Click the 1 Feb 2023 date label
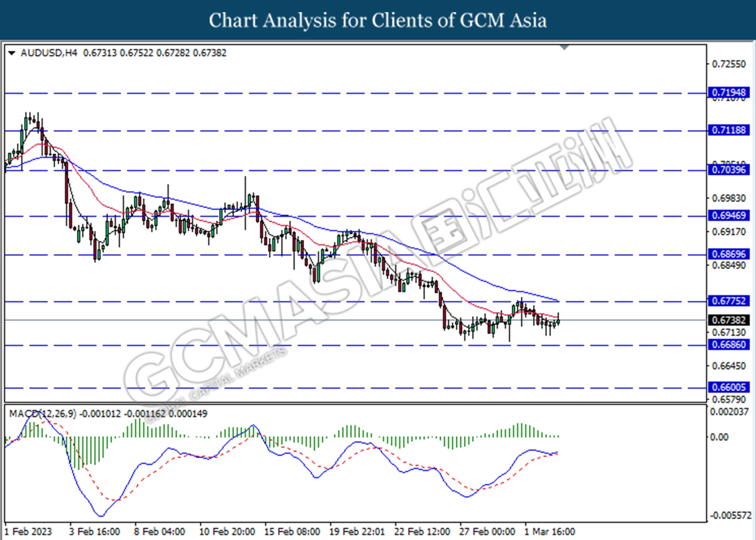The image size is (756, 540). click(x=28, y=532)
